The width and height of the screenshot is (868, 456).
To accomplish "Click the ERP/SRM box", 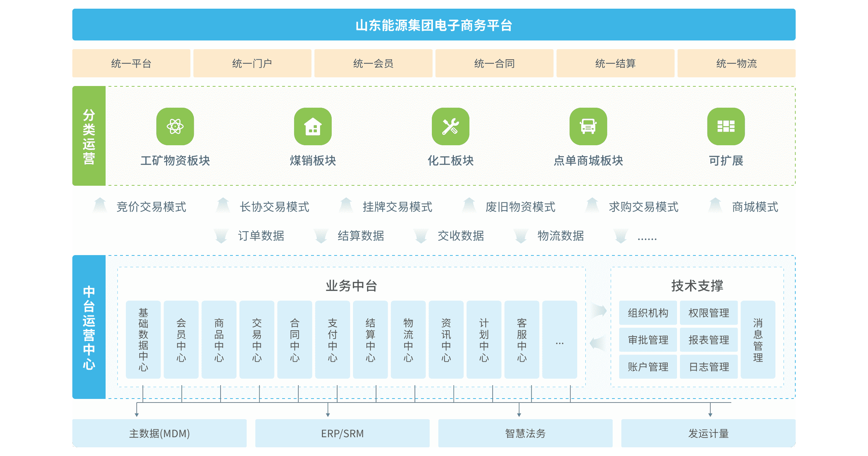I will 342,433.
